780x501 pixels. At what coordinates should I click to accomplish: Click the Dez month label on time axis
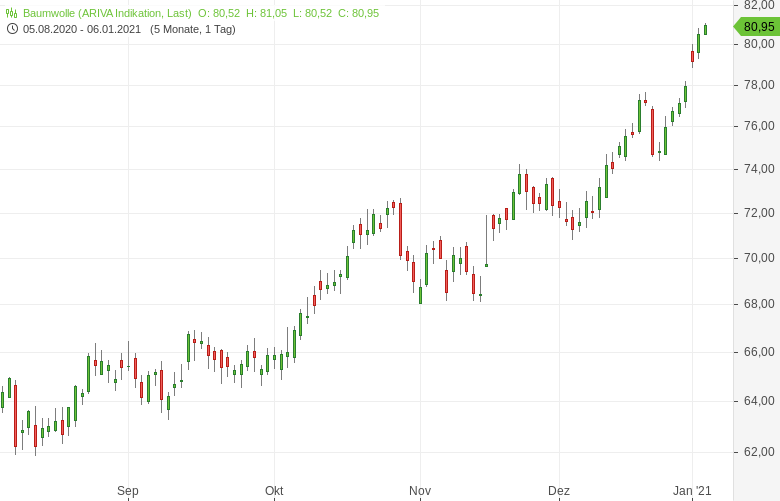point(559,491)
